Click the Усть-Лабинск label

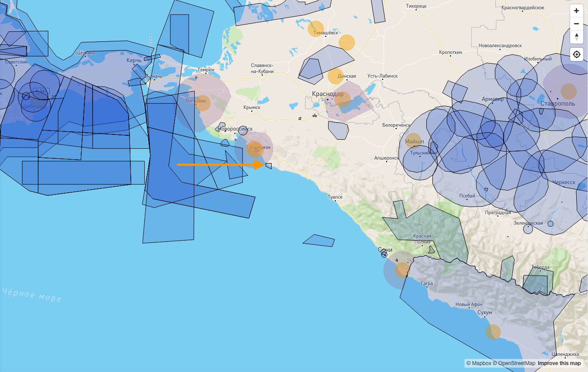click(382, 76)
